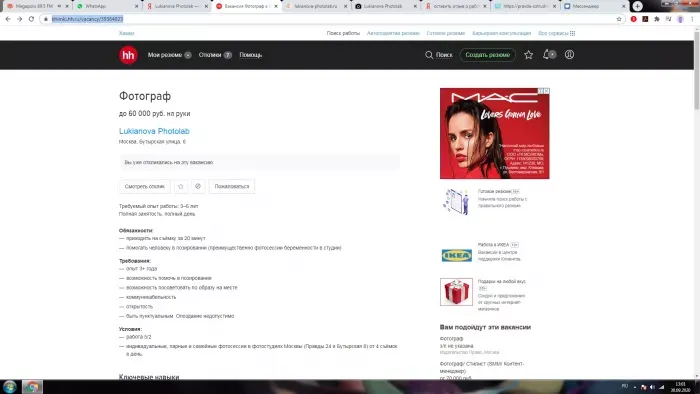Click the volume icon in the system tray
This screenshot has width=700, height=394.
coord(652,387)
